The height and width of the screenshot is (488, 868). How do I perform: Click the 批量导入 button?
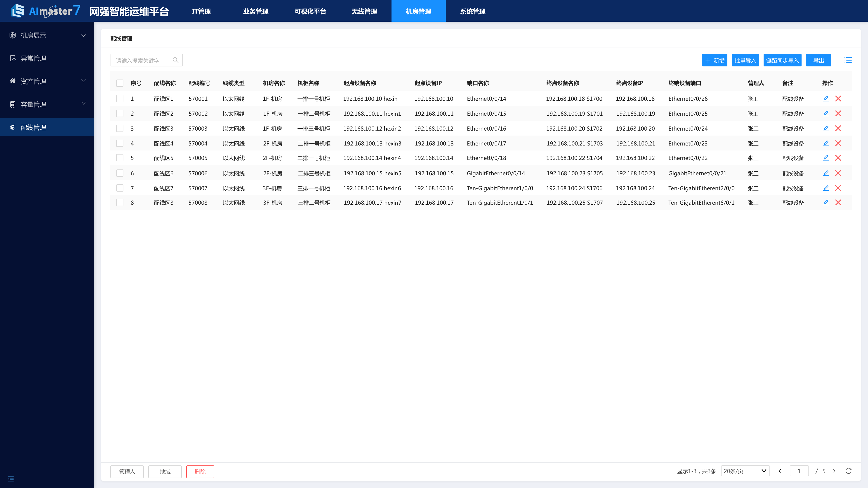pos(745,60)
